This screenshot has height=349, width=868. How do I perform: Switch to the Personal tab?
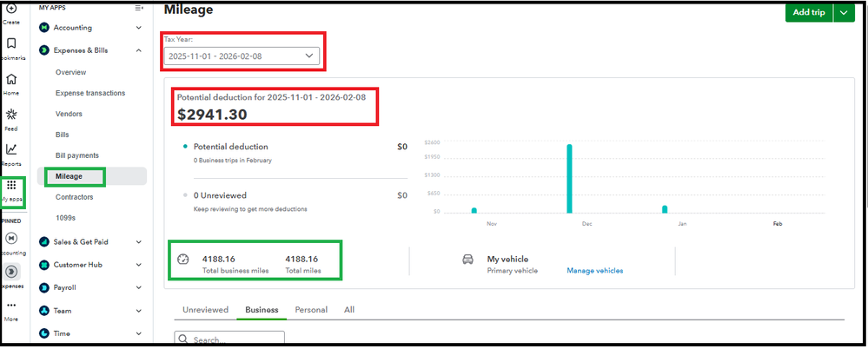311,310
